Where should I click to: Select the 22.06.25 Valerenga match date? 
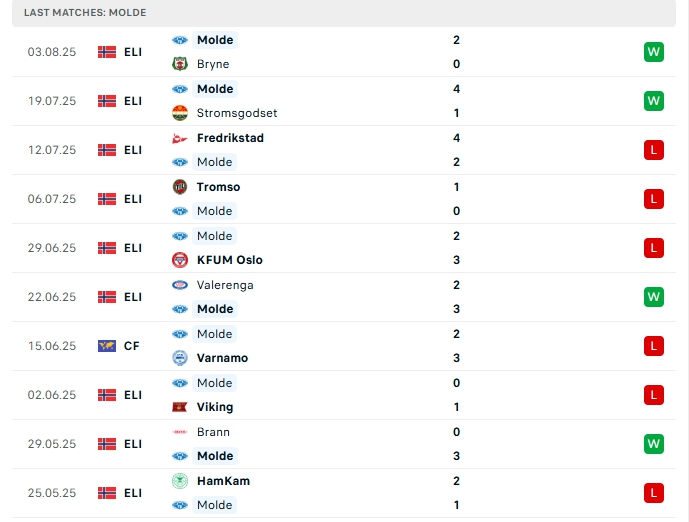pos(52,297)
